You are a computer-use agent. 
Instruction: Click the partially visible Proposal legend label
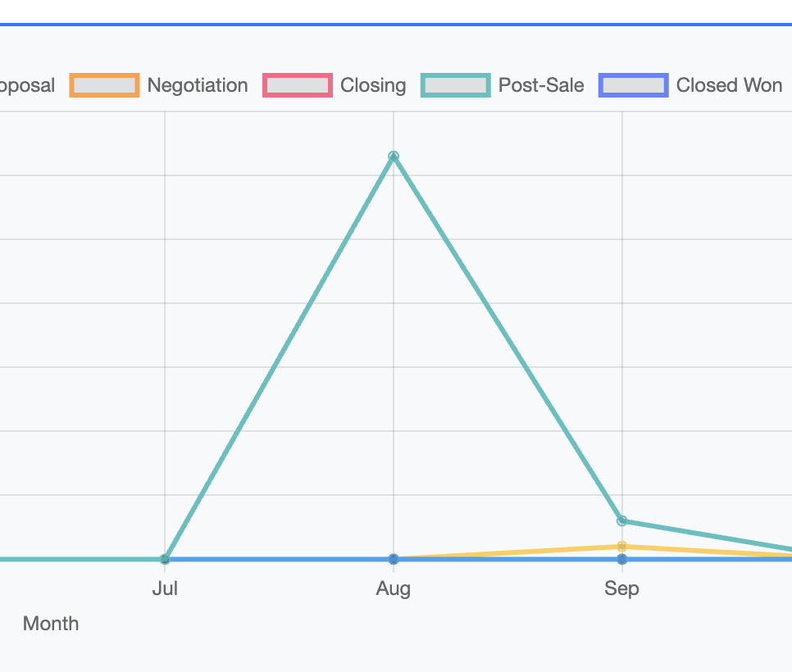tap(26, 85)
